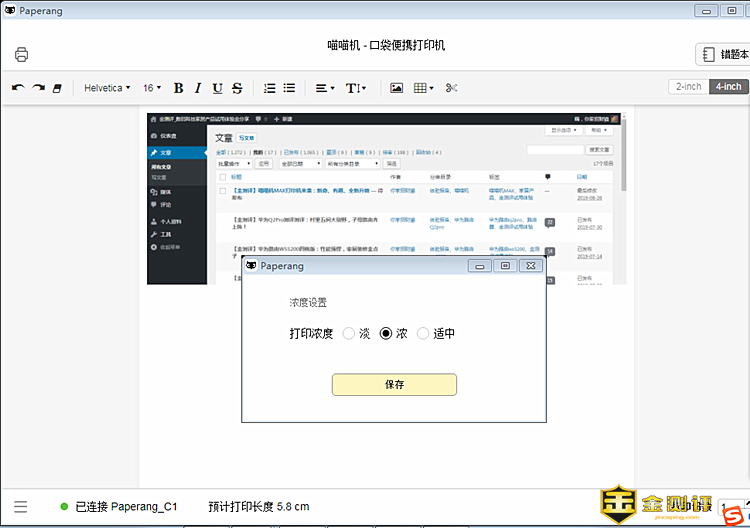
Task: Click the 保存 save button
Action: (394, 384)
